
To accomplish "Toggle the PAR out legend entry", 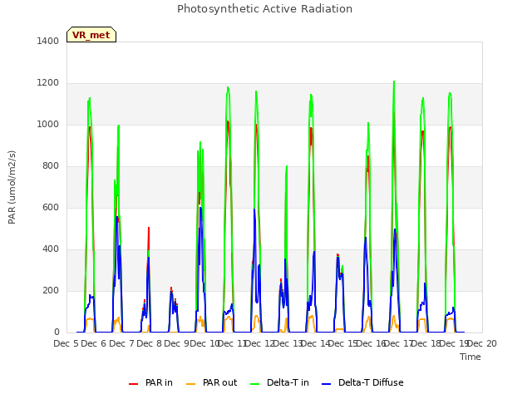I will pyautogui.click(x=212, y=382).
